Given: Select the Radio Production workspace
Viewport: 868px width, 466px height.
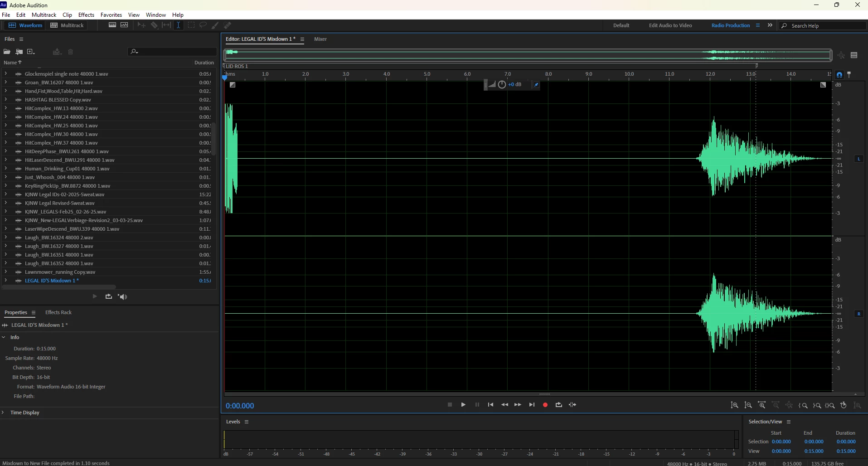Looking at the screenshot, I should [x=730, y=25].
